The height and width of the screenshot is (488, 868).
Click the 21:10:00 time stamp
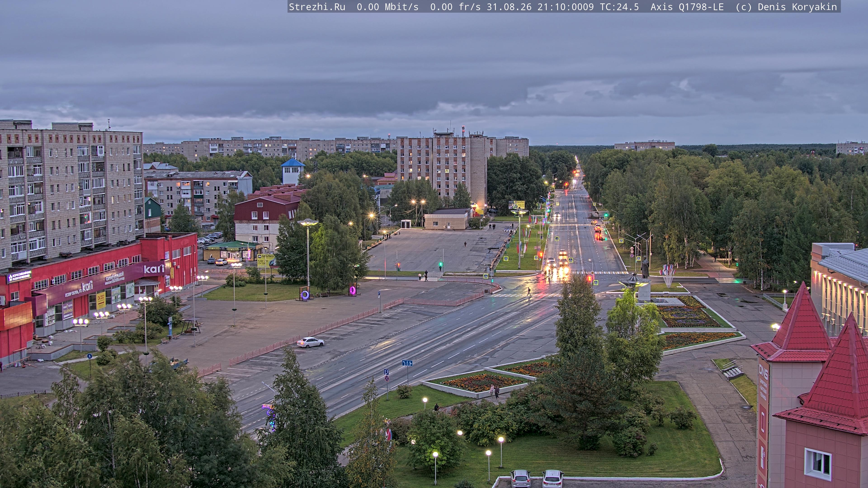[x=560, y=7]
